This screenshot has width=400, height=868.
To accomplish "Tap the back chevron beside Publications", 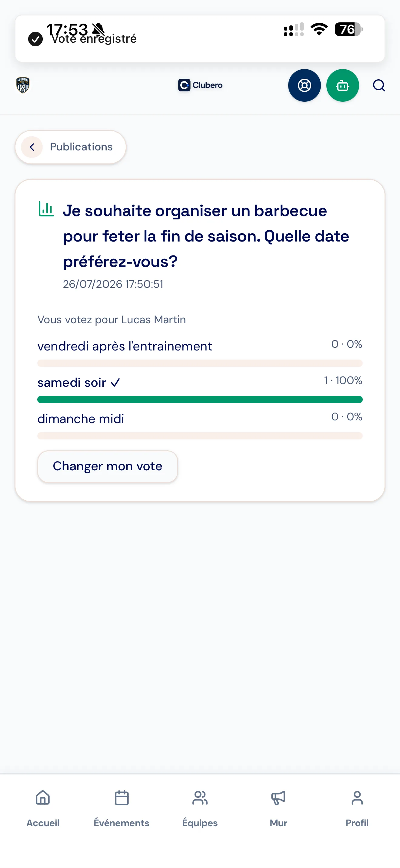I will [32, 147].
